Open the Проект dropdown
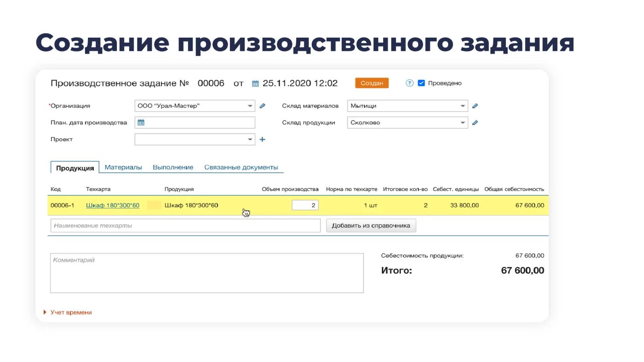The width and height of the screenshot is (644, 362). 195,139
